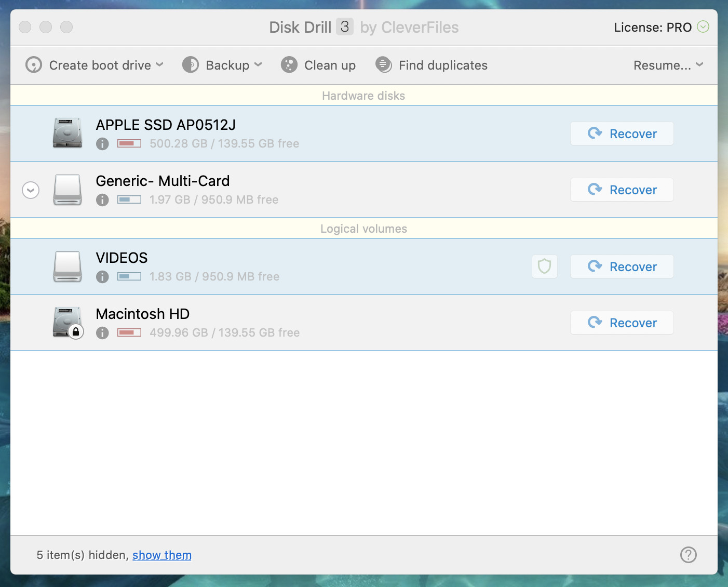Select the 'Macintosh HD' name text

pos(143,314)
